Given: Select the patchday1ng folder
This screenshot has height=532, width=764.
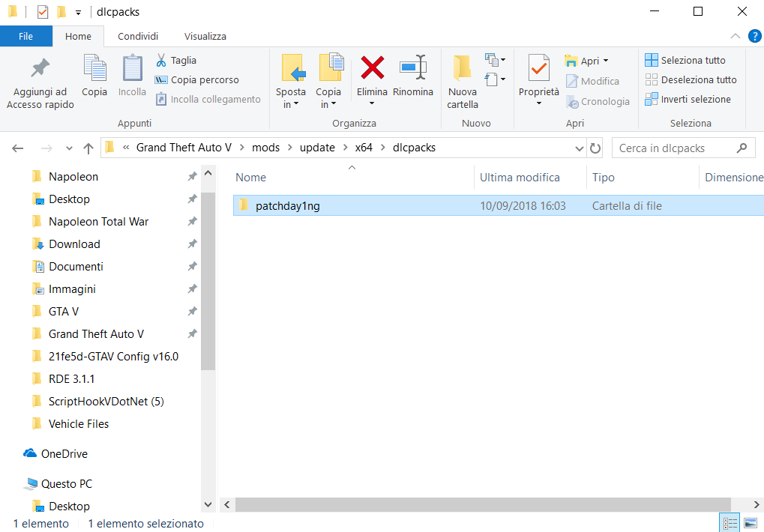Looking at the screenshot, I should click(499, 206).
